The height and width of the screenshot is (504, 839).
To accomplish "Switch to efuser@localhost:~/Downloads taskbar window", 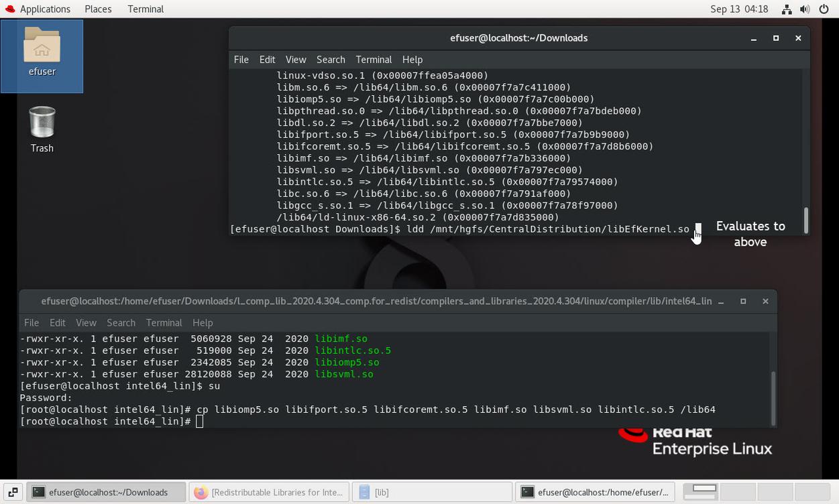I will coord(107,492).
